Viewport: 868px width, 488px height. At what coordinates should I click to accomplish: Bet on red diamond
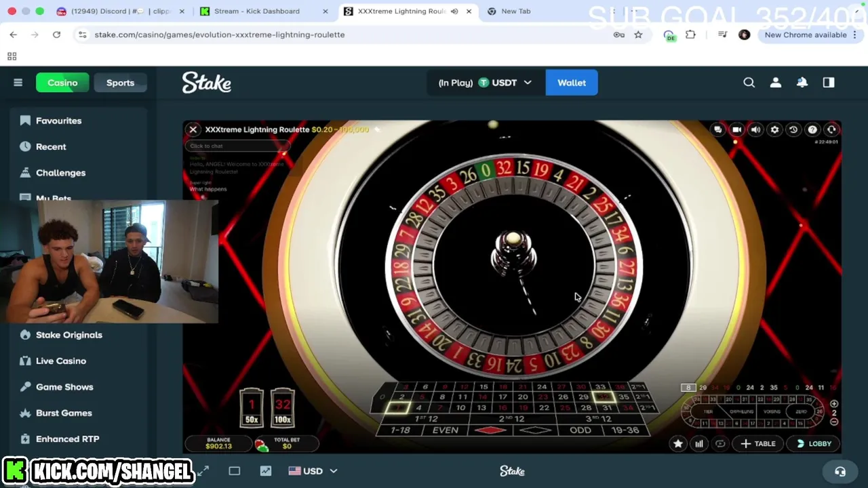(490, 430)
